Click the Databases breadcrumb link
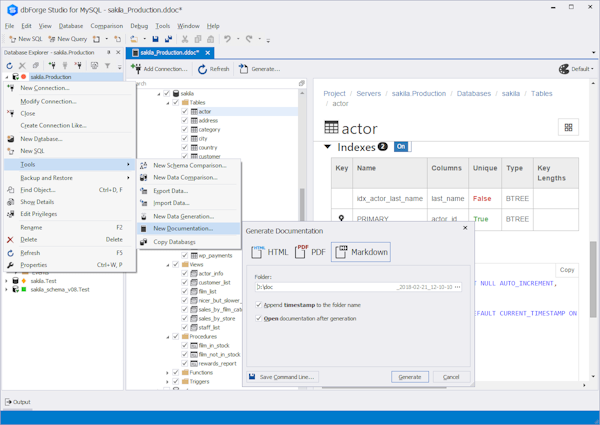Viewport: 600px width, 425px height. click(474, 93)
